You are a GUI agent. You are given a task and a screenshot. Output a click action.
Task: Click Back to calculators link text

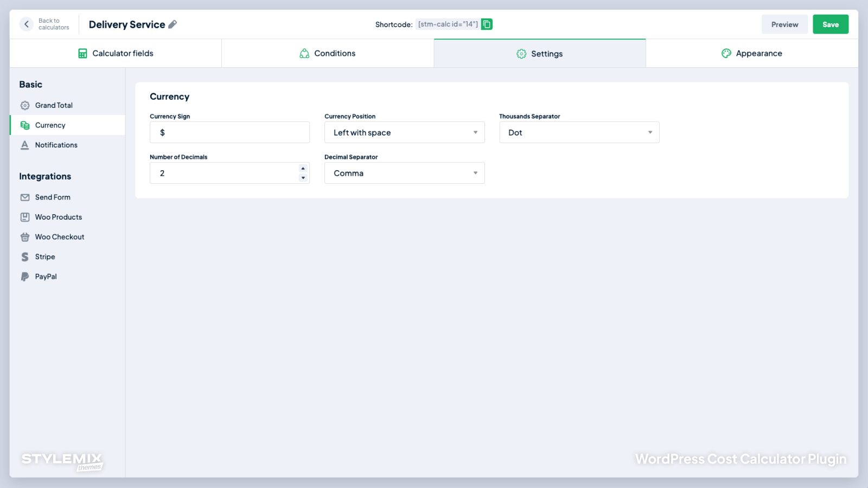(x=54, y=24)
